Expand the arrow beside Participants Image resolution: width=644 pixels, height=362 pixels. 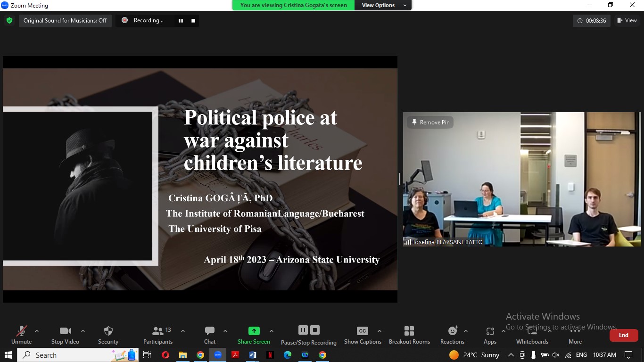(183, 331)
